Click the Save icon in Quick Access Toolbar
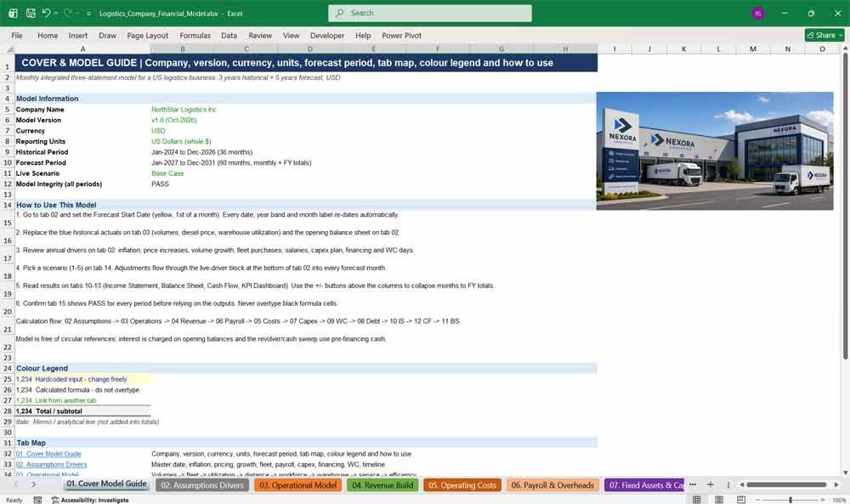Screen dimensions: 850x504 (31, 13)
